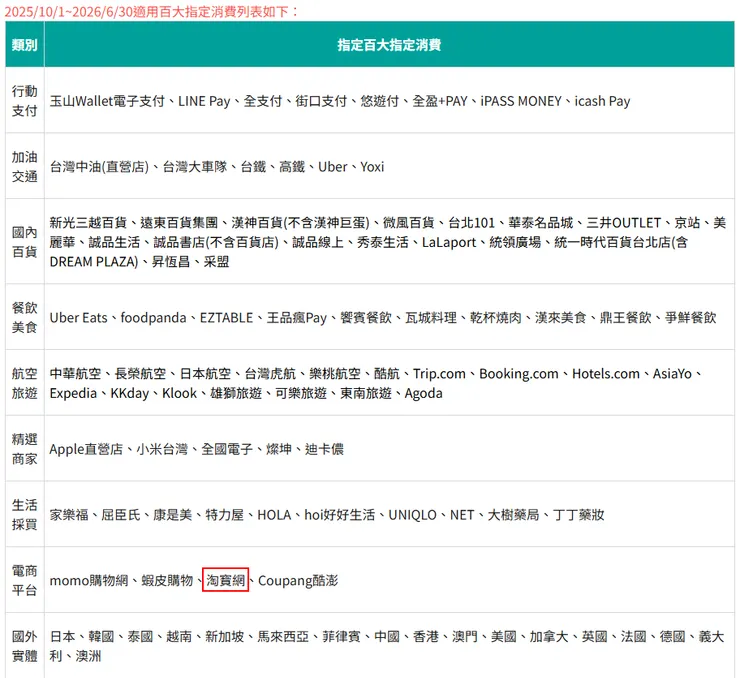Click Yoxi text
This screenshot has width=740, height=678.
click(372, 167)
